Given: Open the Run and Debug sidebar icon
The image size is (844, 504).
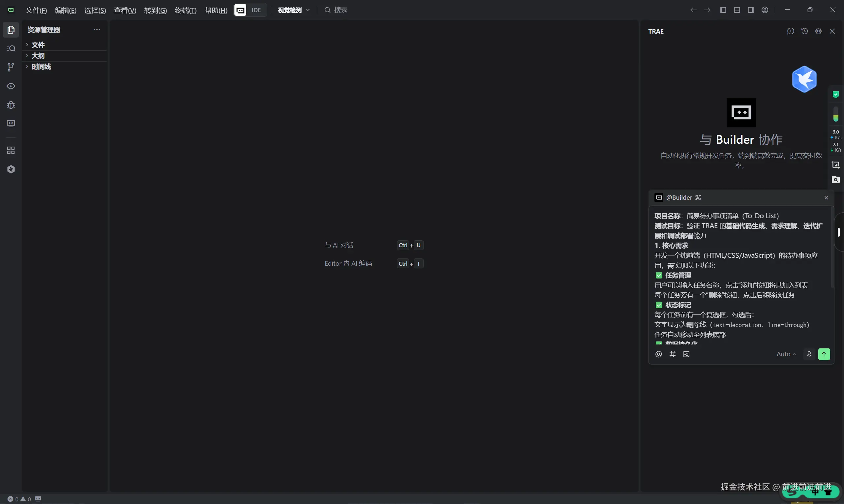Looking at the screenshot, I should [x=11, y=105].
